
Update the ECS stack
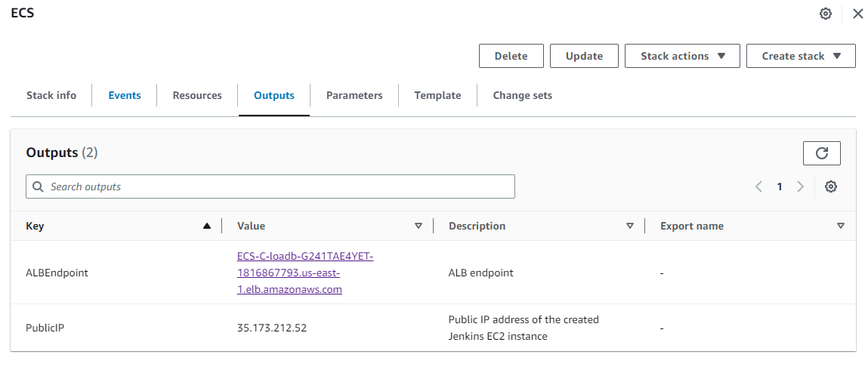[x=584, y=56]
